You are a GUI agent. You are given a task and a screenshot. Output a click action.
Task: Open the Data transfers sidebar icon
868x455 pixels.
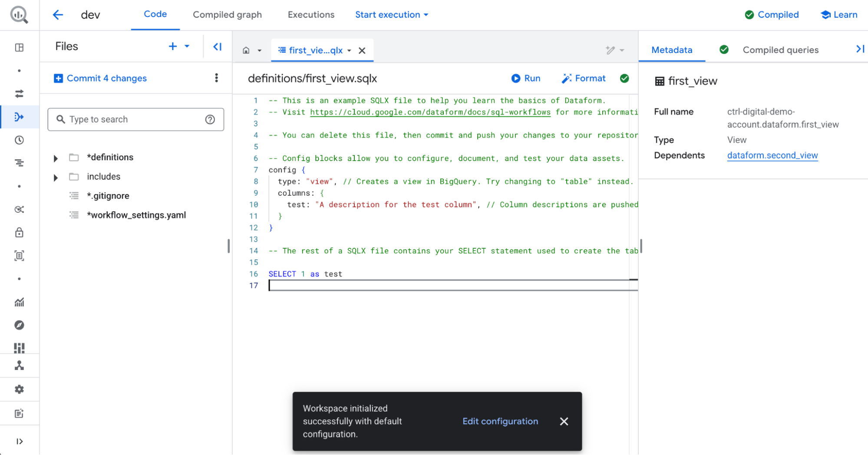click(19, 94)
